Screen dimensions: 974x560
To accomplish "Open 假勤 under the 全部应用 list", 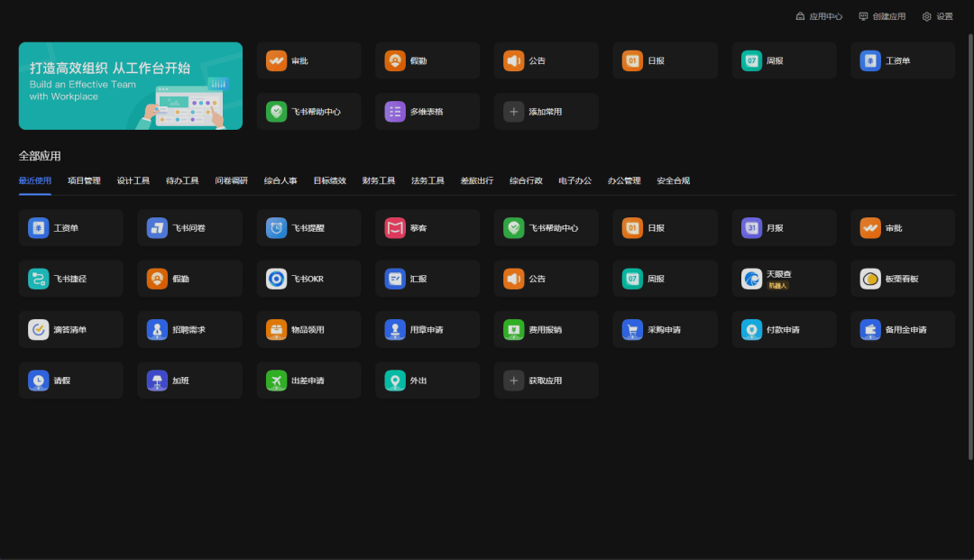I will [189, 279].
